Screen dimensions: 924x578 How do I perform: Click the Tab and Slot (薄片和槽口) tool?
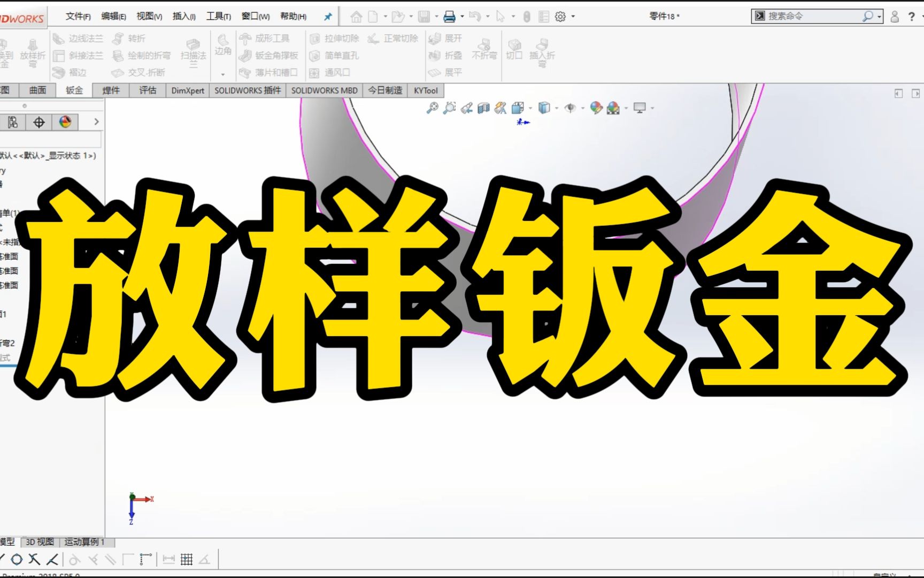point(268,72)
